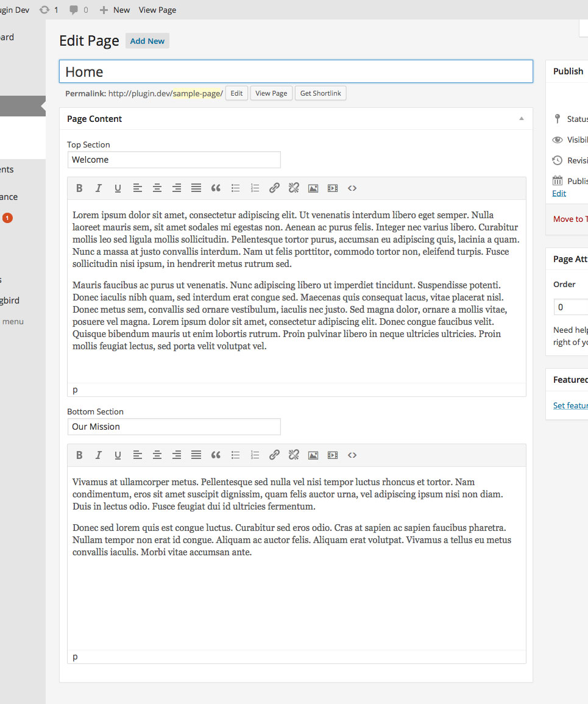Align right in Top Section editor
Viewport: 588px width, 704px height.
pos(177,188)
